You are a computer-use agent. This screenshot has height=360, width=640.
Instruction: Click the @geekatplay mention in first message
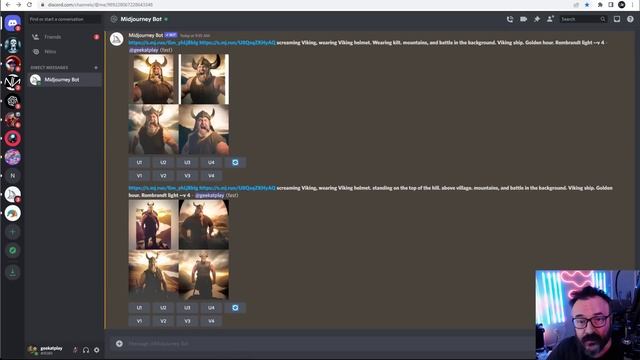[x=144, y=50]
